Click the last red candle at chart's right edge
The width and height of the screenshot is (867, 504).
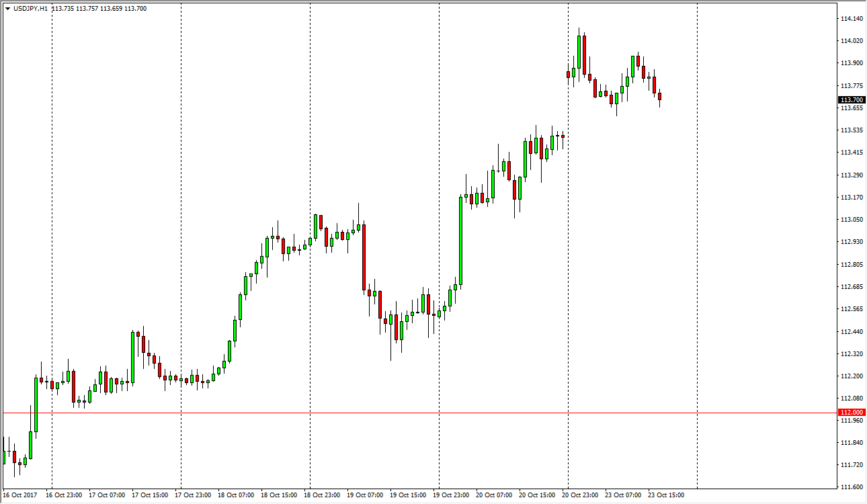[x=660, y=97]
